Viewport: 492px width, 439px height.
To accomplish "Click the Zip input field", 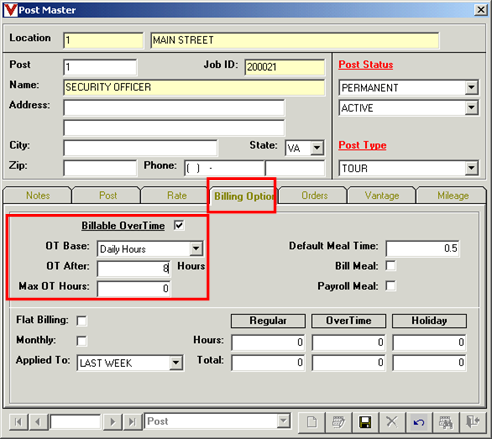I will [100, 168].
